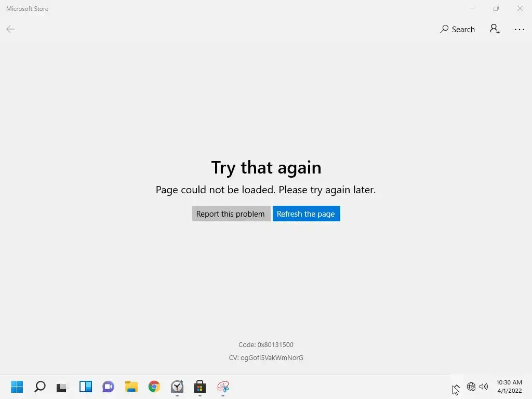Maximize the Microsoft Store window
Image resolution: width=532 pixels, height=399 pixels.
coord(496,8)
